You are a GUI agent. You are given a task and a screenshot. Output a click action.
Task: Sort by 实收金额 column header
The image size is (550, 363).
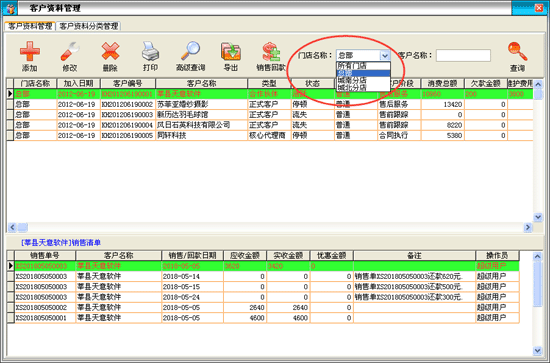(x=288, y=256)
